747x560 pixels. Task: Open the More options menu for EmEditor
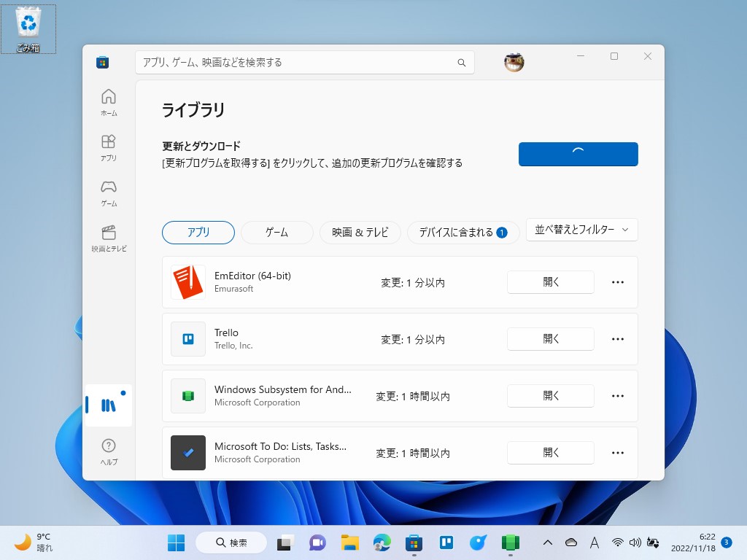pos(618,282)
